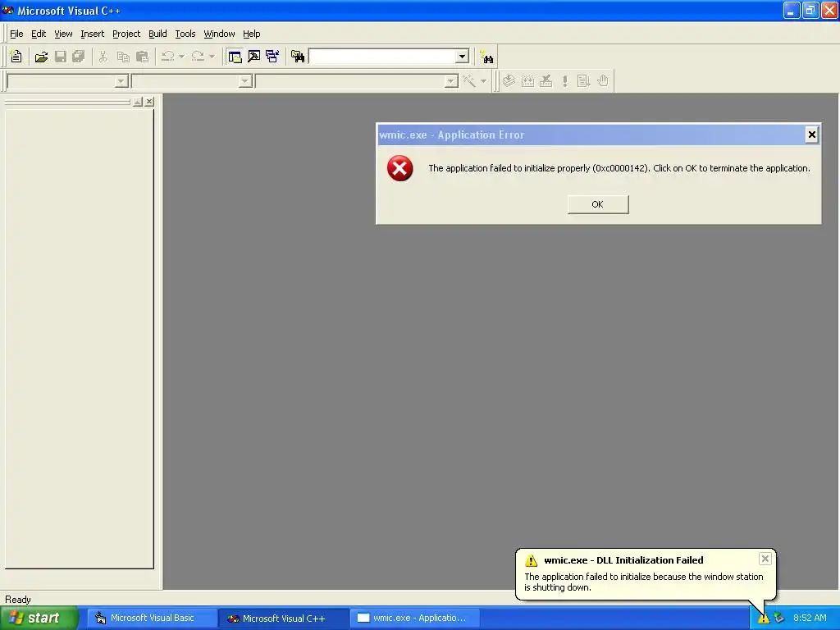Click the Redo arrow icon
The image size is (840, 630).
[x=198, y=57]
